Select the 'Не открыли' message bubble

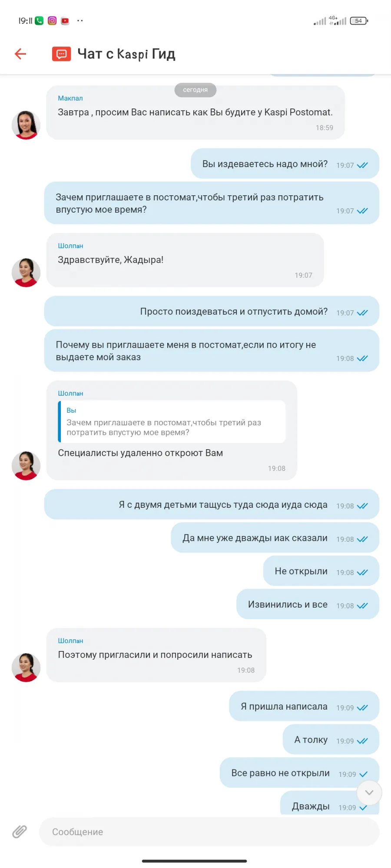point(321,571)
